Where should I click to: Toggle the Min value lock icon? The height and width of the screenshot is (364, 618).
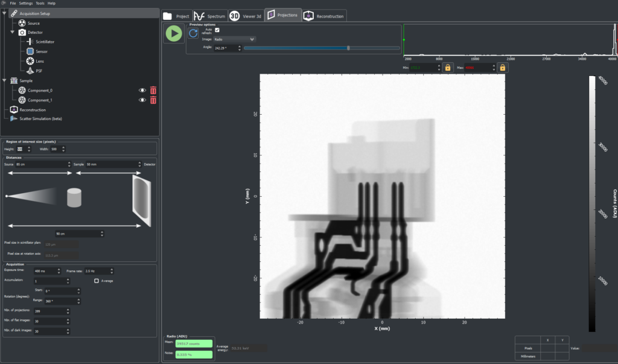click(x=447, y=68)
